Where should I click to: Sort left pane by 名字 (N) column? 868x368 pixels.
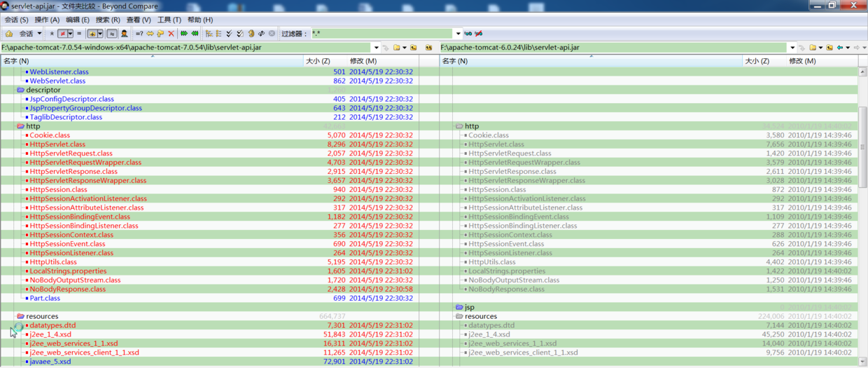point(152,61)
